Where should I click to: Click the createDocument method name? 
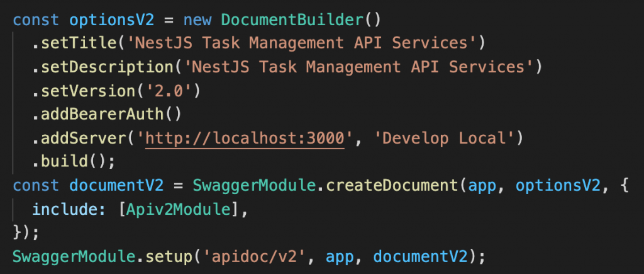[392, 186]
